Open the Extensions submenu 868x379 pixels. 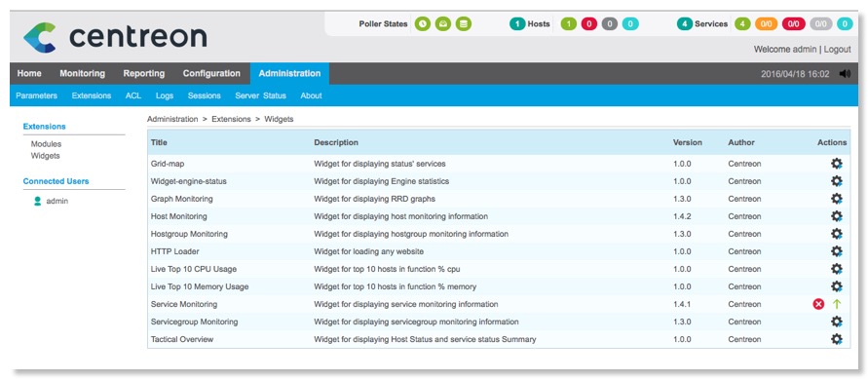click(92, 95)
